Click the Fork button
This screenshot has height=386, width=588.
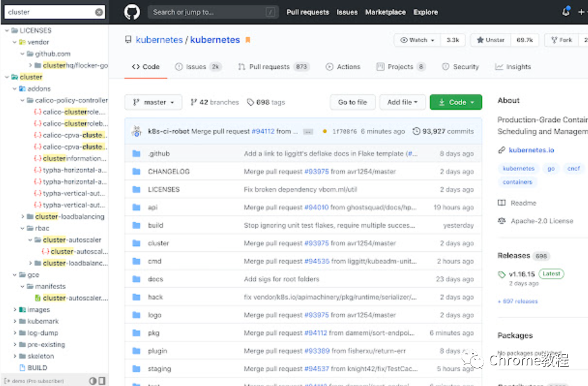coord(562,40)
